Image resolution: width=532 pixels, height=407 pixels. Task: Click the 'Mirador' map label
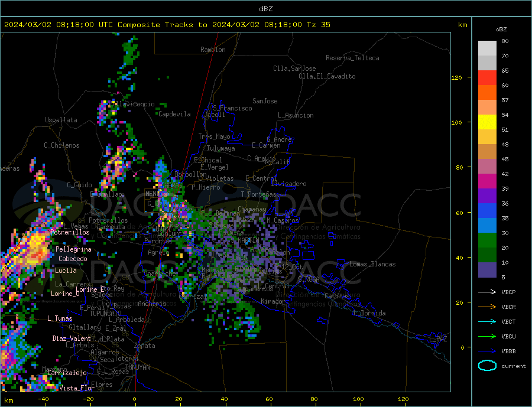pyautogui.click(x=273, y=301)
